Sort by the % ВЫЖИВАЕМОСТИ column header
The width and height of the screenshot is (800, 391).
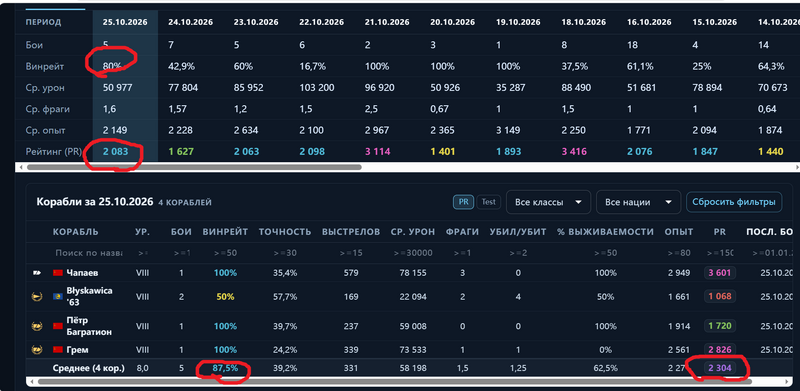pyautogui.click(x=605, y=232)
